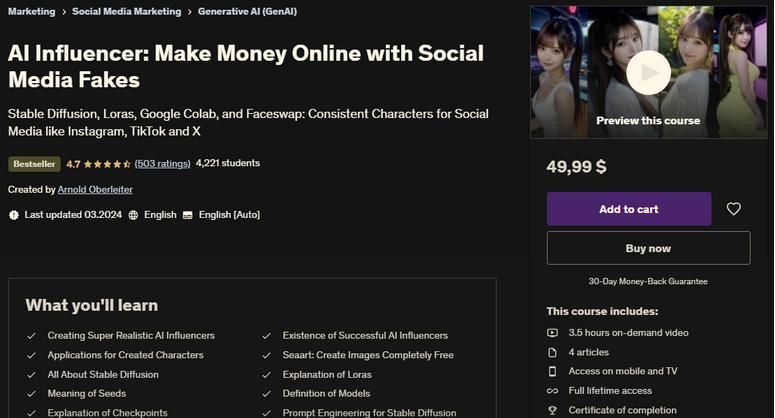The height and width of the screenshot is (418, 775).
Task: Click the articles document icon
Action: (x=553, y=352)
